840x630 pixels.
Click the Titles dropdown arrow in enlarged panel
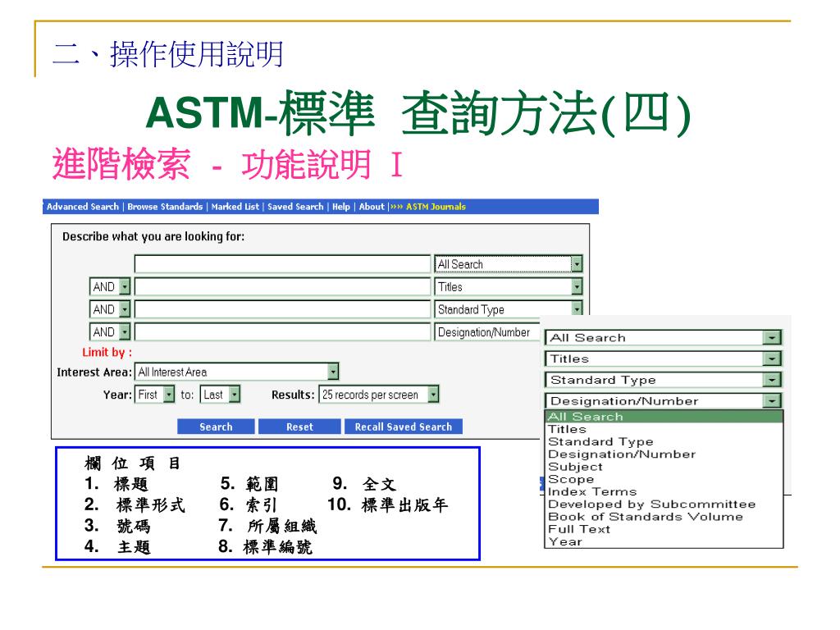[x=771, y=358]
